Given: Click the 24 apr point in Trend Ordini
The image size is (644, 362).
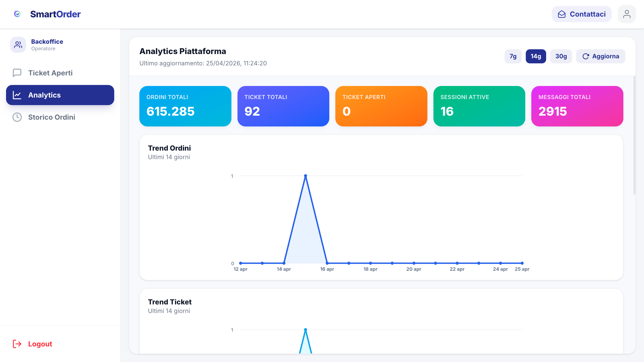Looking at the screenshot, I should [501, 263].
